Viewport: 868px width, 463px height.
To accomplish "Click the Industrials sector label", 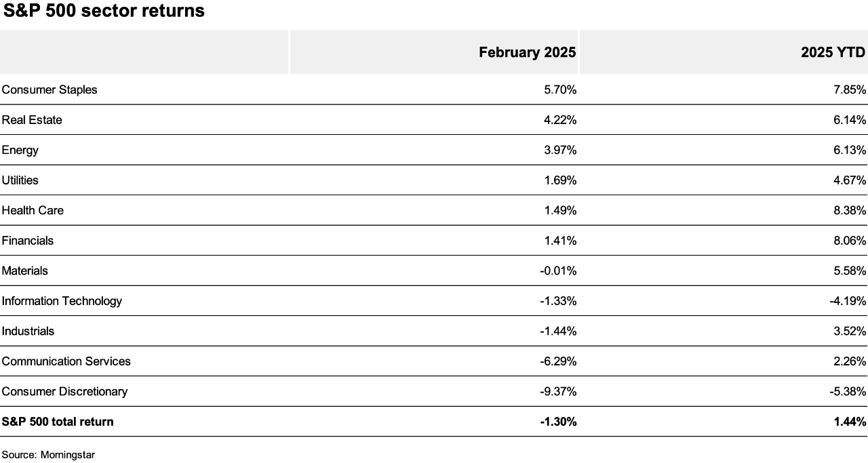I will point(28,331).
